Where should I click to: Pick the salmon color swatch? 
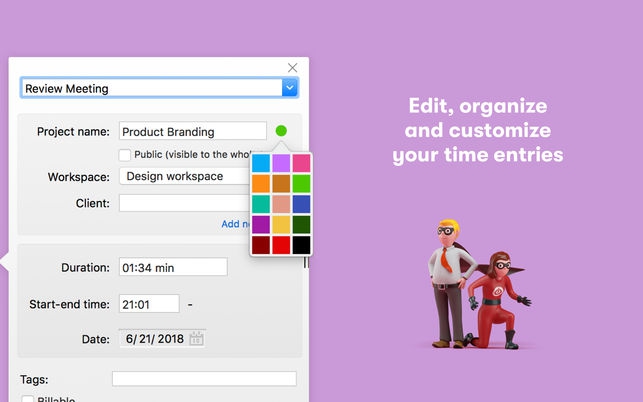click(x=281, y=204)
